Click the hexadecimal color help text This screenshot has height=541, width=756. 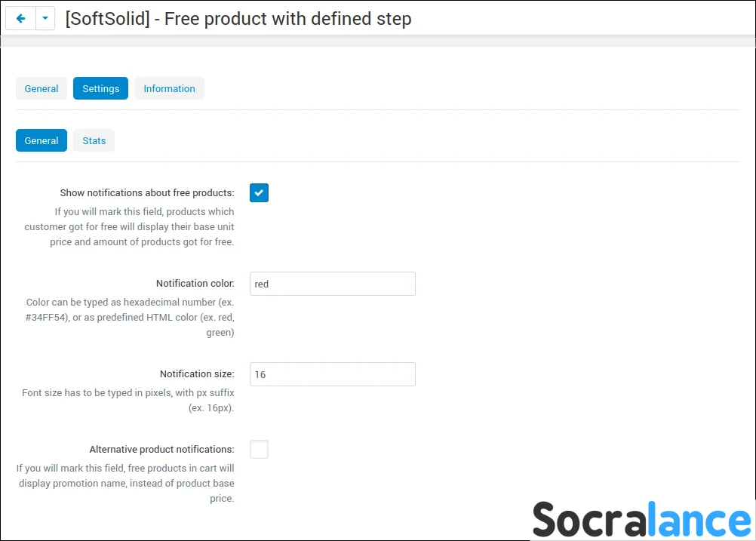click(x=130, y=317)
